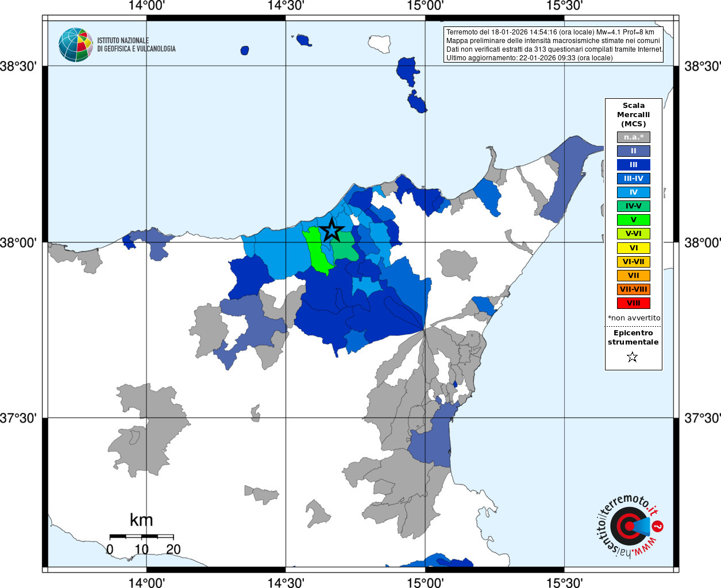Click the bottom 15°30' longitude label
This screenshot has width=721, height=588.
(564, 582)
